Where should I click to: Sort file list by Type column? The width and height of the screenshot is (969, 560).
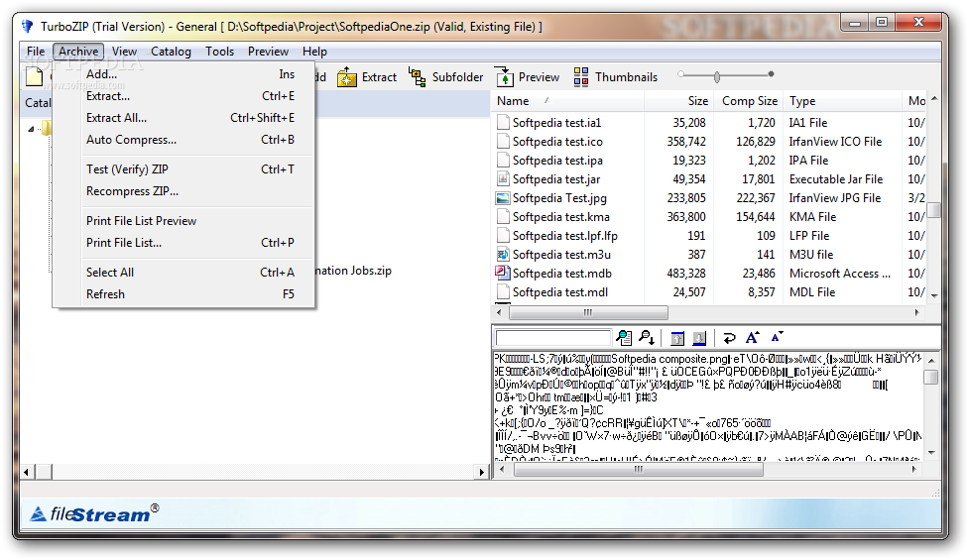(x=842, y=101)
